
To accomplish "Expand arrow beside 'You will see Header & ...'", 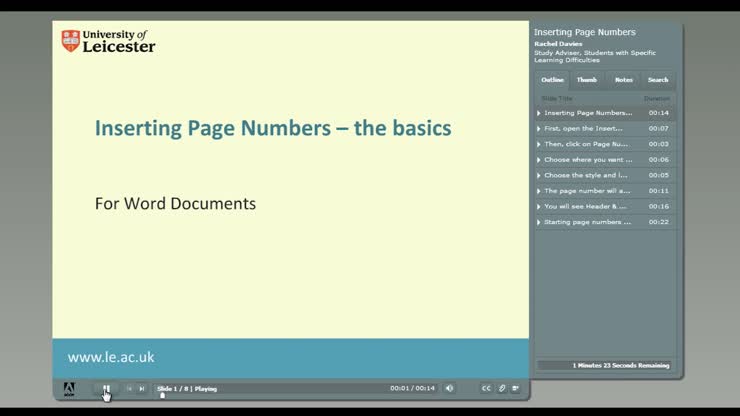I will 538,206.
